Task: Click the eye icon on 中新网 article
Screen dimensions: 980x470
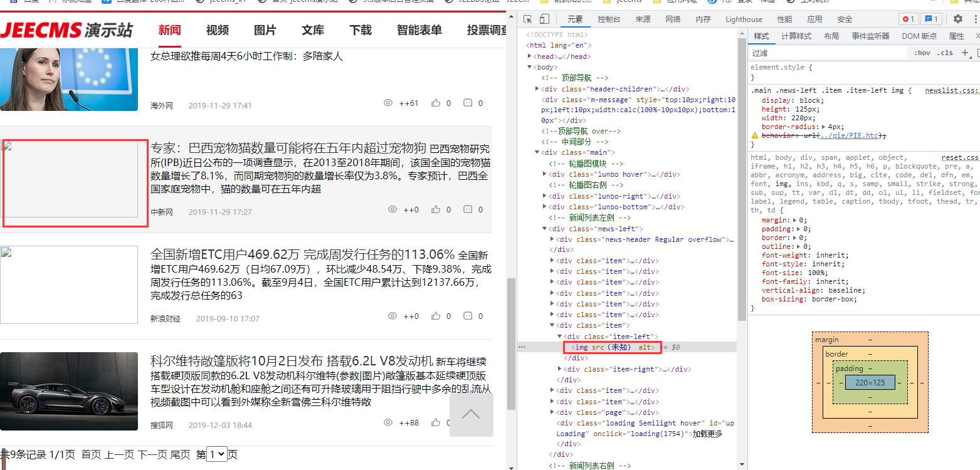Action: [x=393, y=209]
